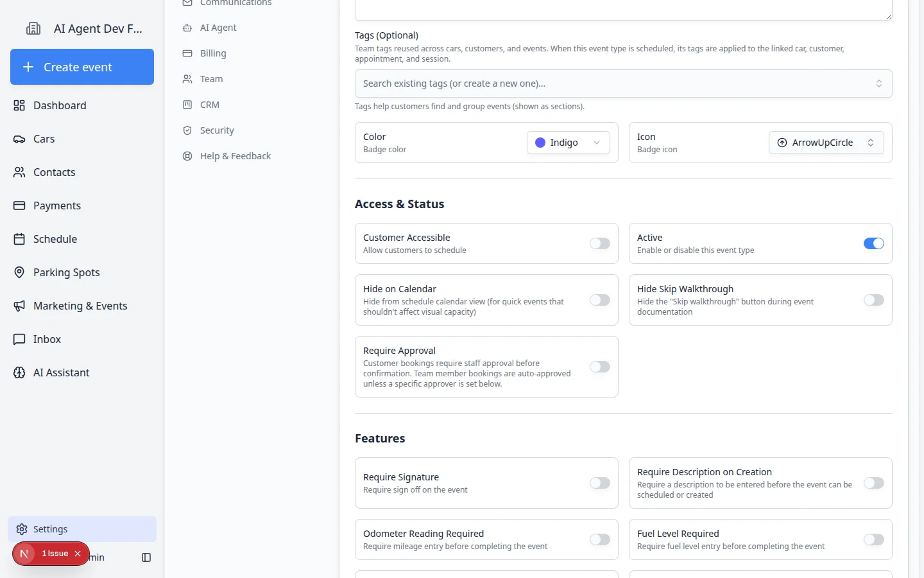Open the 1 Issue notification
Viewport: 924px width, 578px height.
click(55, 554)
